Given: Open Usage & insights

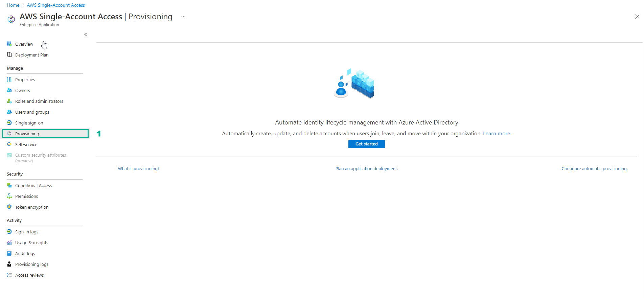Looking at the screenshot, I should pos(31,243).
